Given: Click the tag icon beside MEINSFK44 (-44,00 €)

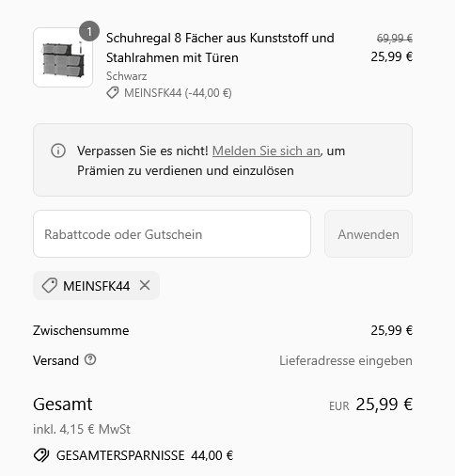Looking at the screenshot, I should 113,93.
